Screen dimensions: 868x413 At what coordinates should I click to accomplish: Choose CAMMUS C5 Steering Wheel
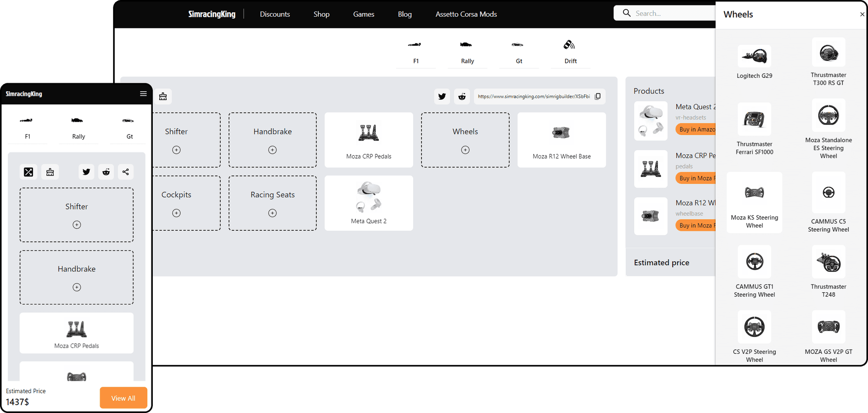pyautogui.click(x=828, y=202)
